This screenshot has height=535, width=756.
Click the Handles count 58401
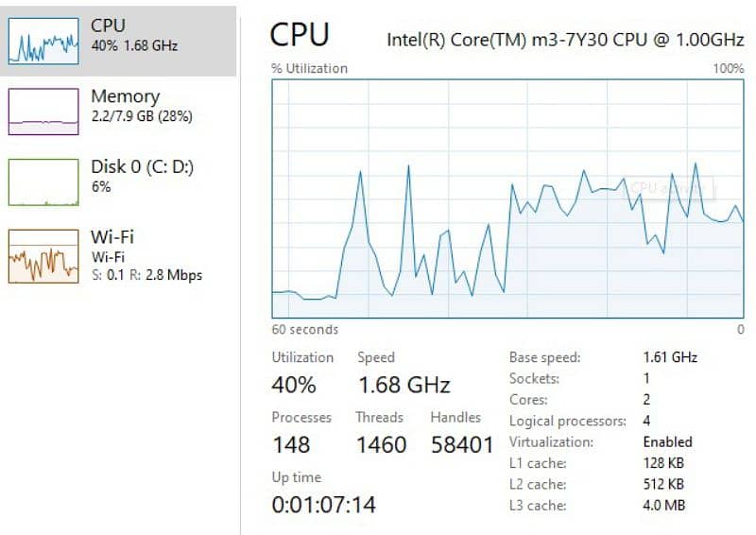(462, 444)
